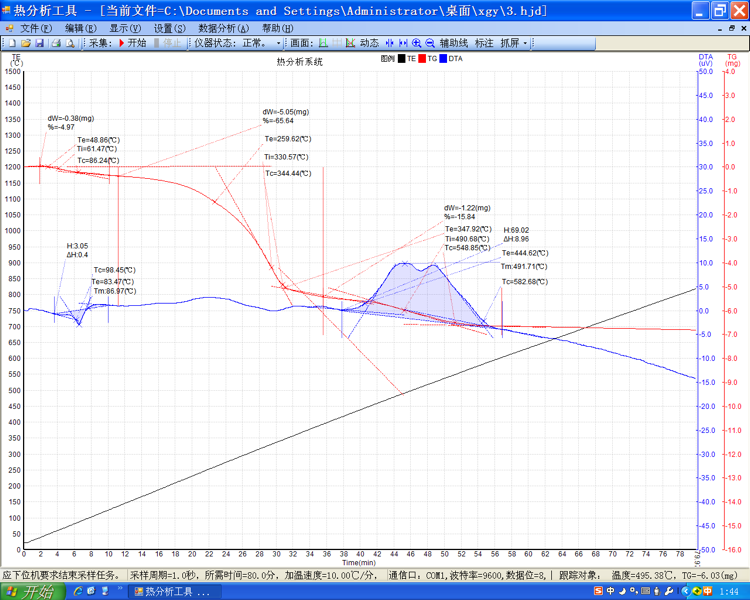The height and width of the screenshot is (600, 750).
Task: Click the H:69.02 peak height label
Action: [x=516, y=230]
